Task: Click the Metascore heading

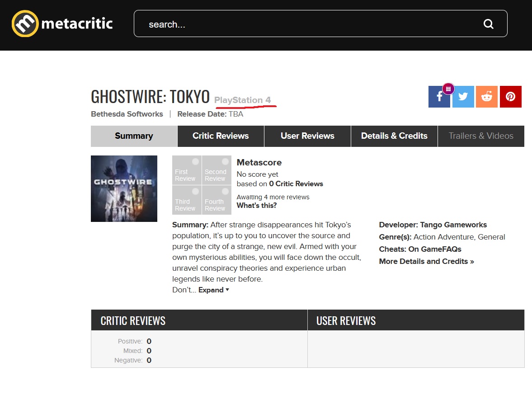Action: 259,163
